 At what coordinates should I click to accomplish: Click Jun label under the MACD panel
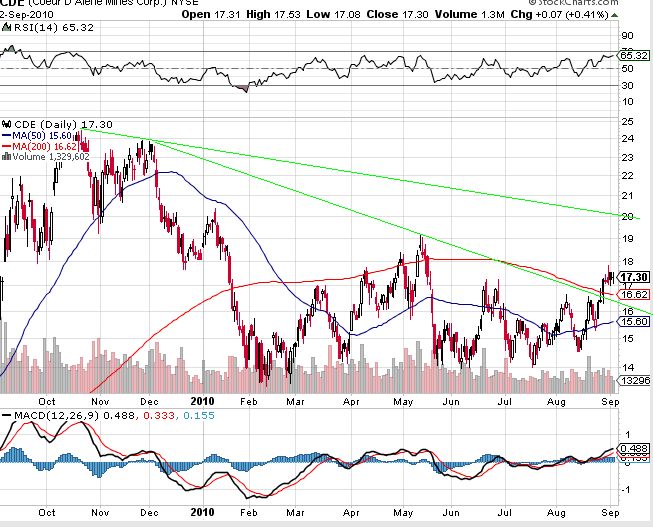451,512
